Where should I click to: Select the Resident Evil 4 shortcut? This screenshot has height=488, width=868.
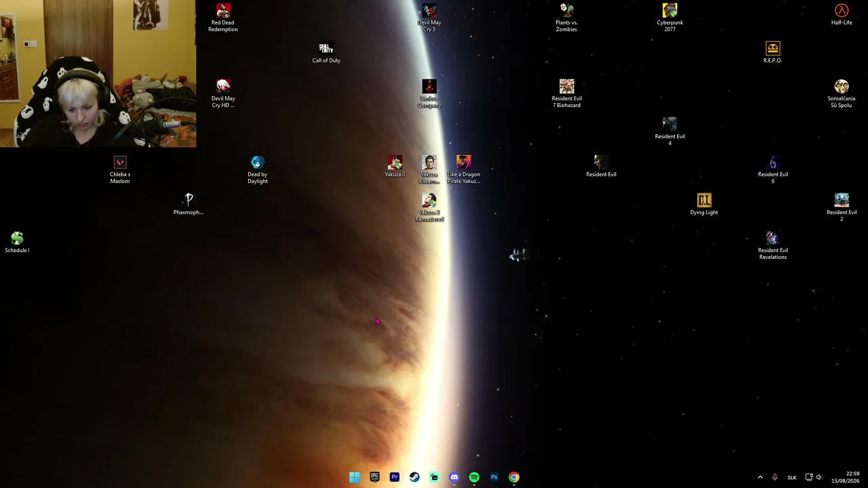(670, 131)
